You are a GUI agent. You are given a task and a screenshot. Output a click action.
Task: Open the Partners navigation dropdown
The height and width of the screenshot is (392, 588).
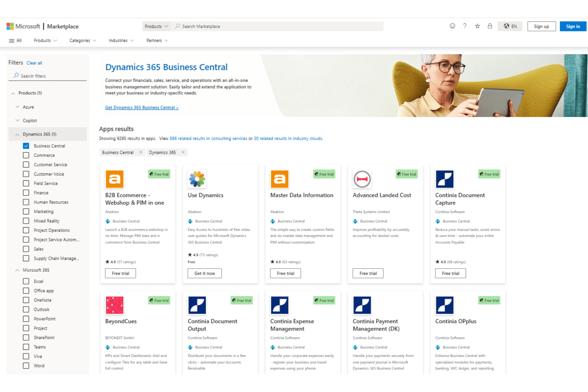pos(157,41)
